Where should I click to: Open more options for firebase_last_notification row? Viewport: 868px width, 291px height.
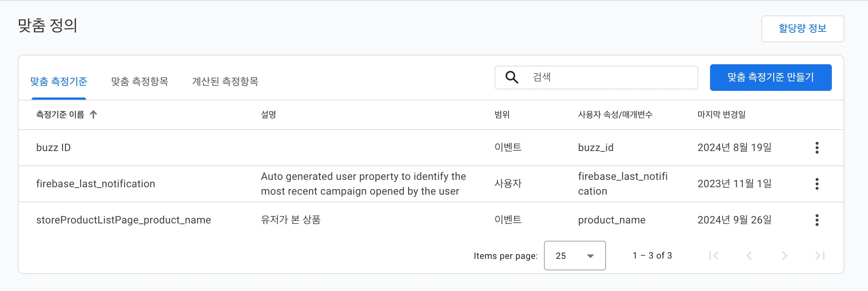[817, 184]
